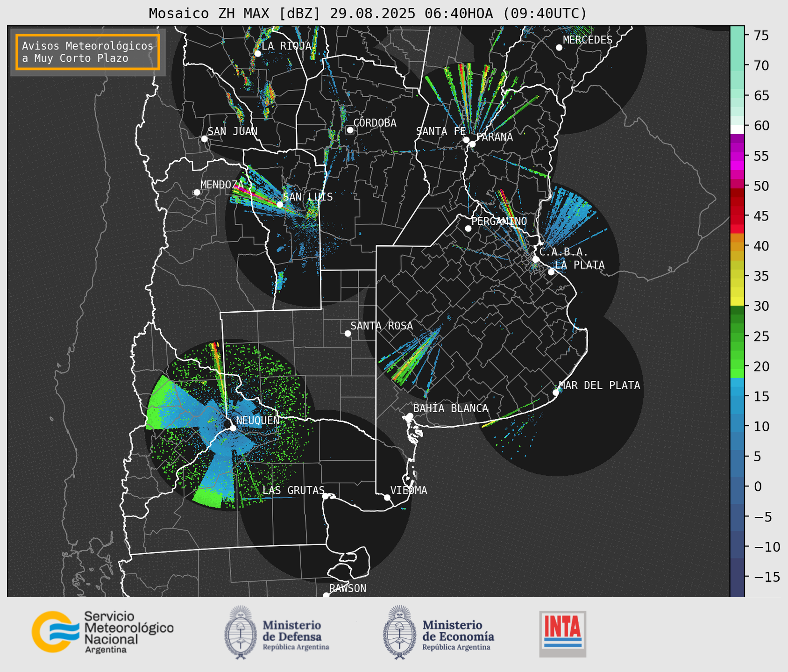Choose the Bahía Blanca city marker
Screen dimensions: 788x672
point(410,416)
